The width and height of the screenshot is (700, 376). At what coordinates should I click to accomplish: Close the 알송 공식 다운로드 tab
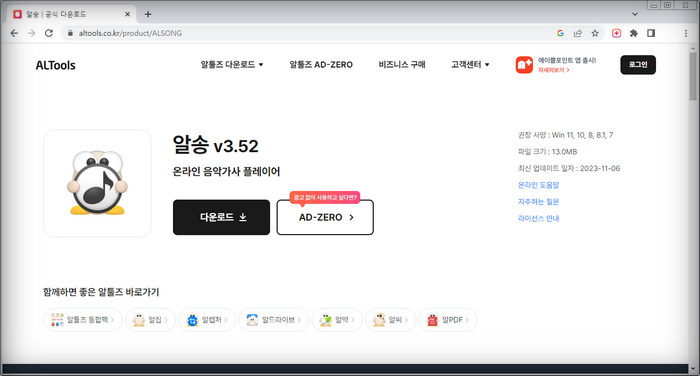tap(127, 14)
